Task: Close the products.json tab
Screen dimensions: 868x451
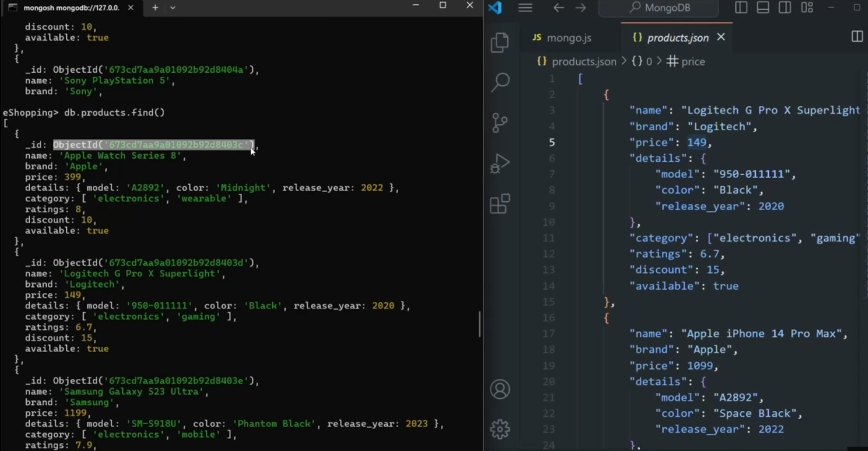Action: coord(721,37)
